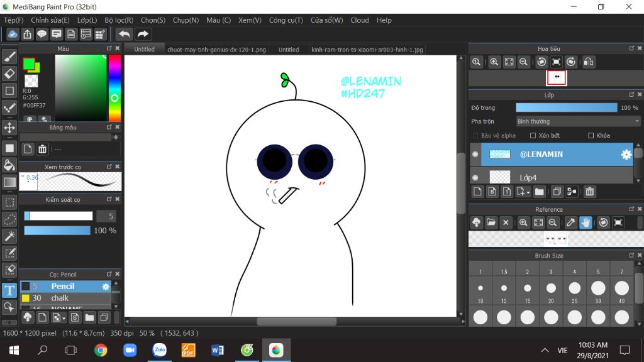The width and height of the screenshot is (644, 362).
Task: Click the Undo arrow in the top toolbar
Action: 125,34
